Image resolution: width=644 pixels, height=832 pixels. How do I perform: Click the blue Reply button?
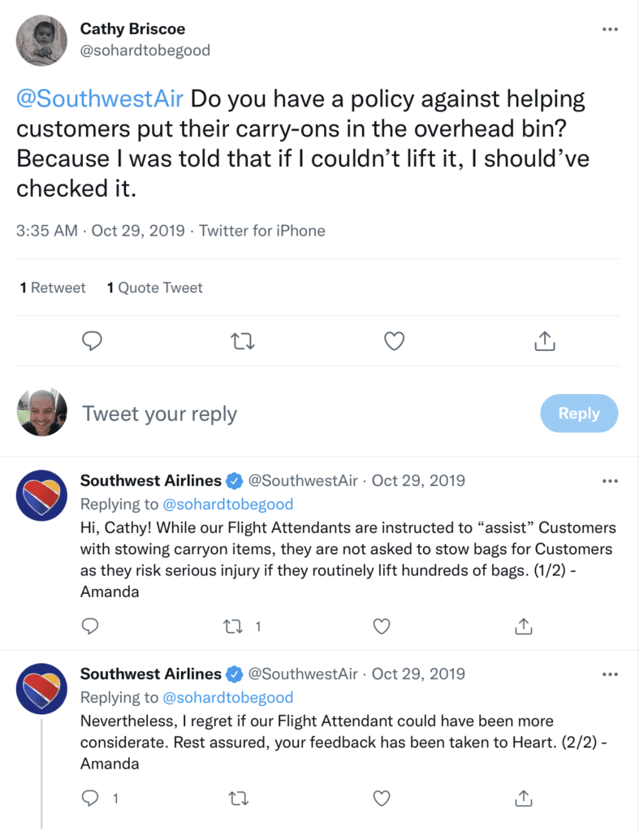(579, 414)
